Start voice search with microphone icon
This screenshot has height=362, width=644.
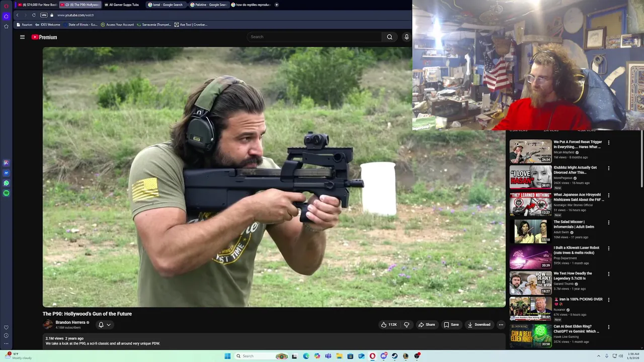point(407,37)
